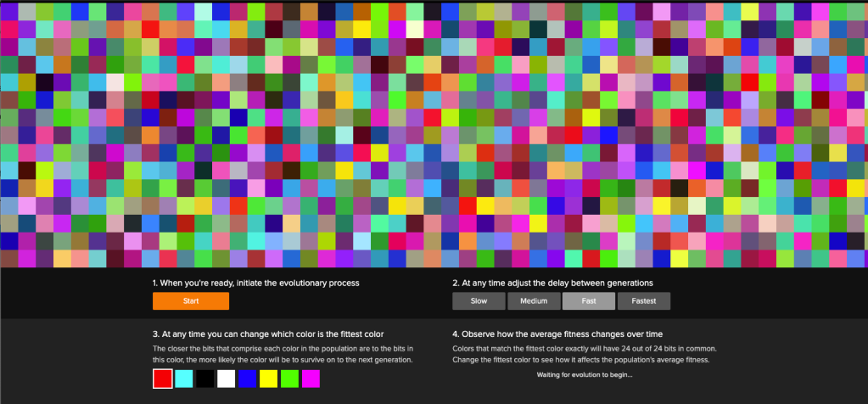The width and height of the screenshot is (868, 404).
Task: Click the orange Start button
Action: 191,301
